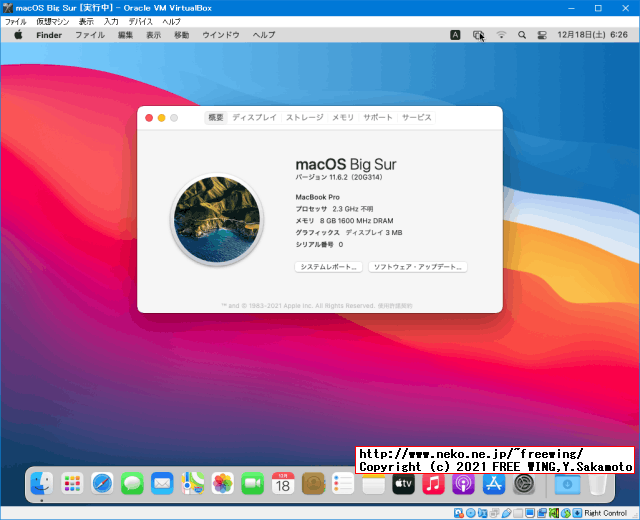This screenshot has width=640, height=520.
Task: Open Mail app in the Dock
Action: click(162, 484)
